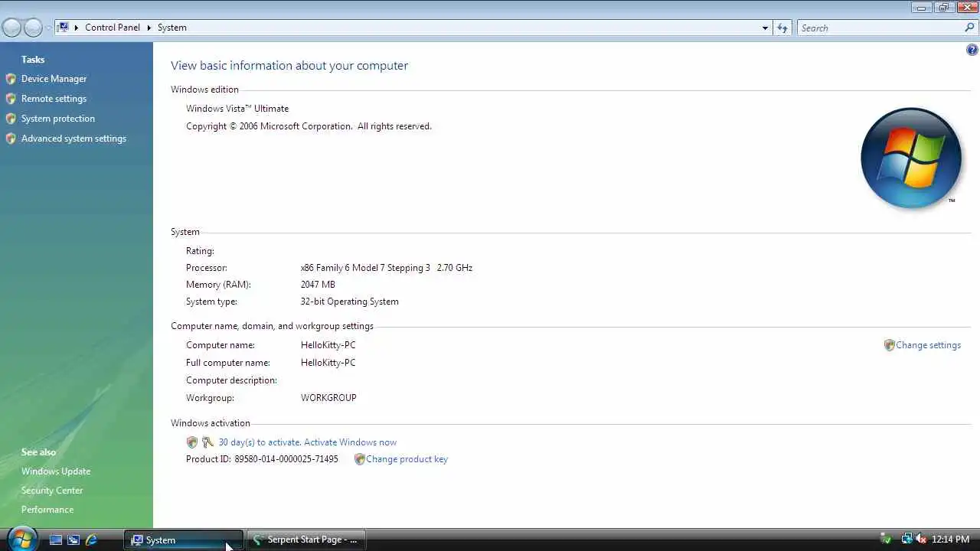Click the Windows Vista logo image
Viewport: 980px width, 551px height.
coord(911,158)
